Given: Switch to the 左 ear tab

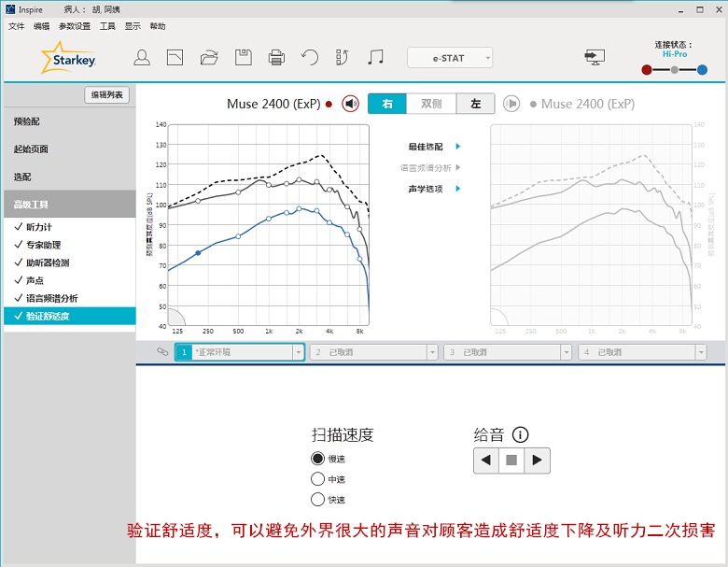Looking at the screenshot, I should tap(475, 104).
